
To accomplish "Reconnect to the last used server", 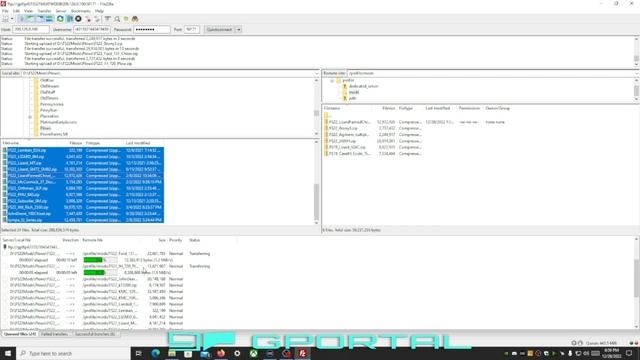I will (97, 19).
